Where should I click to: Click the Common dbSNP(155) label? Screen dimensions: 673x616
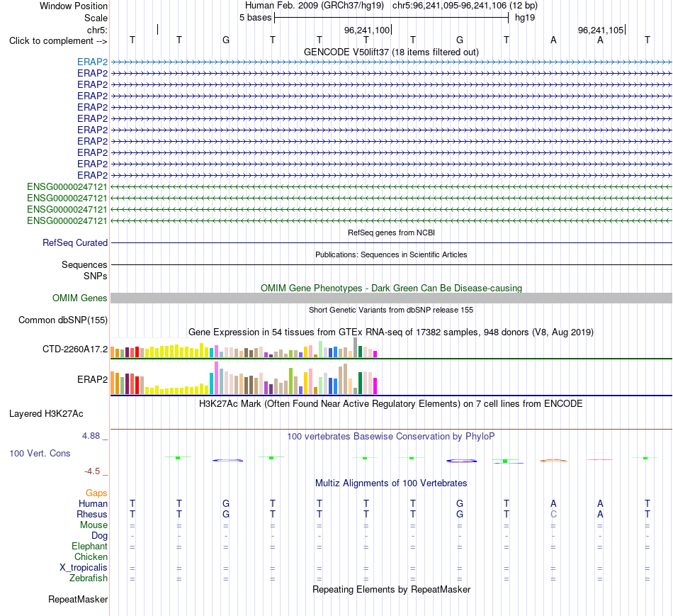[63, 320]
